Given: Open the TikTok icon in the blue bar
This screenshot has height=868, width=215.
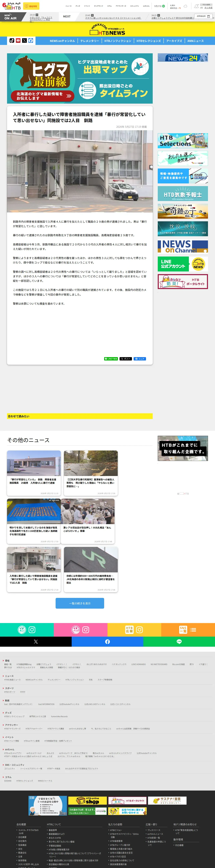Looking at the screenshot, I should [12, 40].
